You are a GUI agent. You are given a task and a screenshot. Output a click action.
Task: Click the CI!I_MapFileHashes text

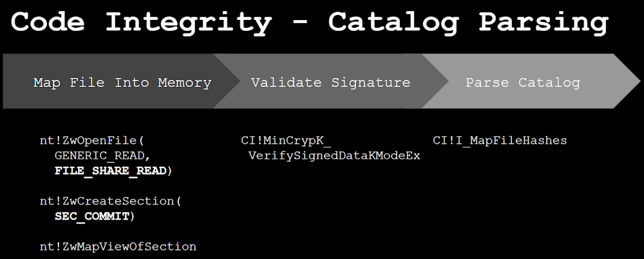(500, 140)
